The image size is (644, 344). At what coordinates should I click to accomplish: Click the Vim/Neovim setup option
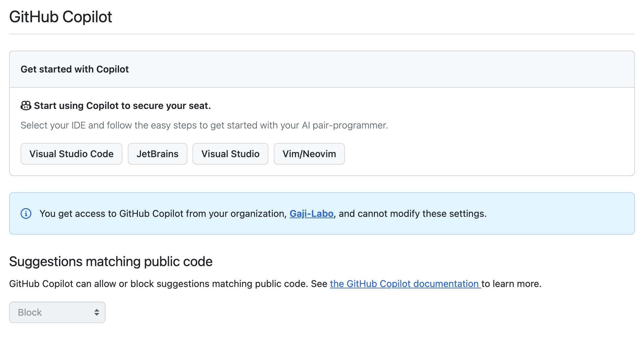click(309, 154)
